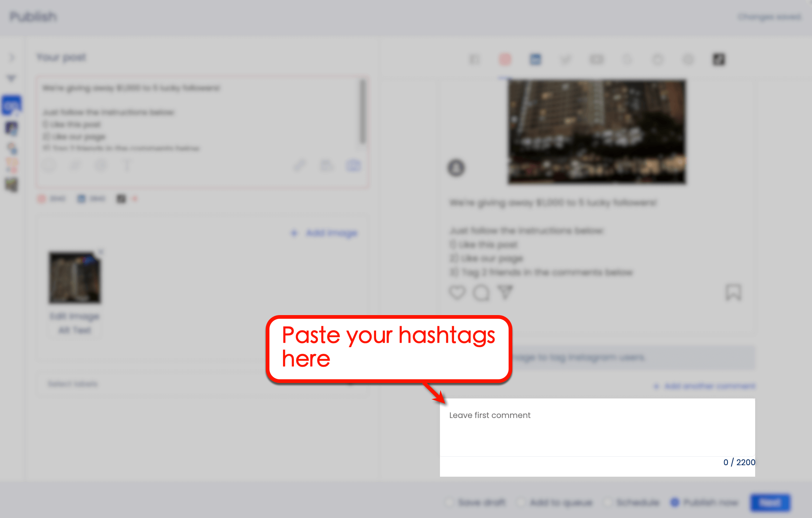Click the emoji picker in the post composer
812x518 pixels.
pyautogui.click(x=50, y=166)
